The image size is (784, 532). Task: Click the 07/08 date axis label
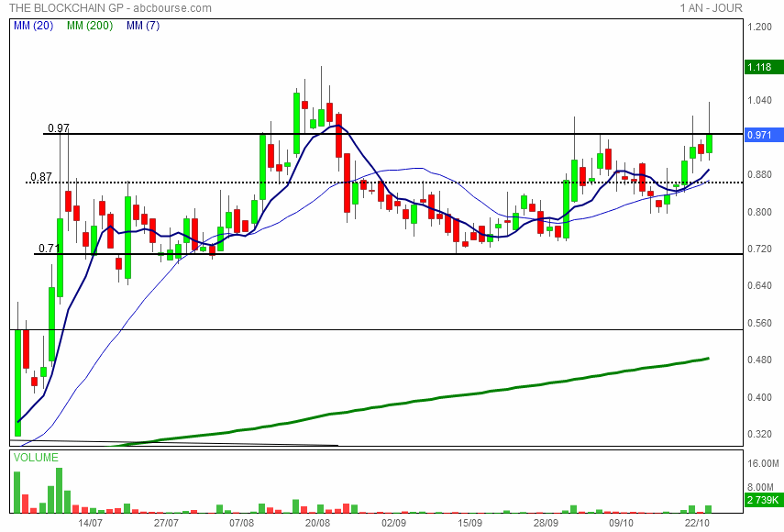point(241,523)
